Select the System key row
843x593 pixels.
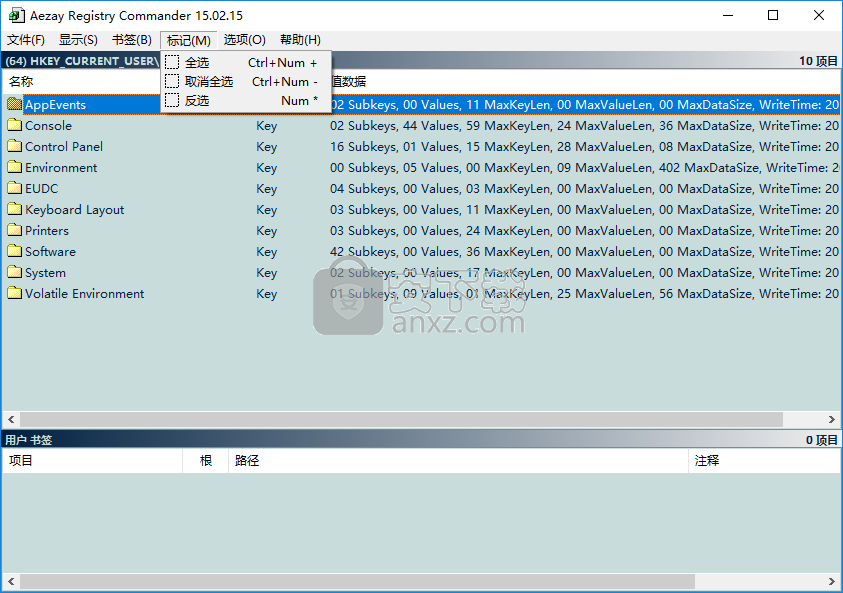(x=422, y=272)
